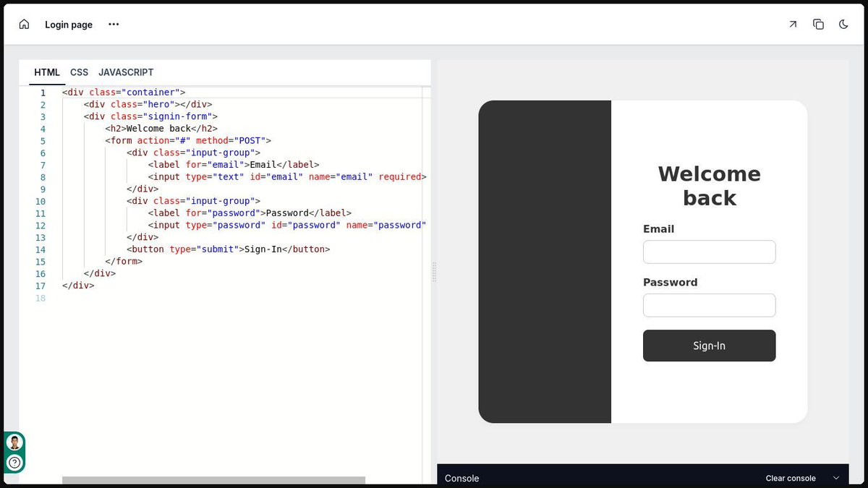Switch to the CSS tab

[x=79, y=72]
